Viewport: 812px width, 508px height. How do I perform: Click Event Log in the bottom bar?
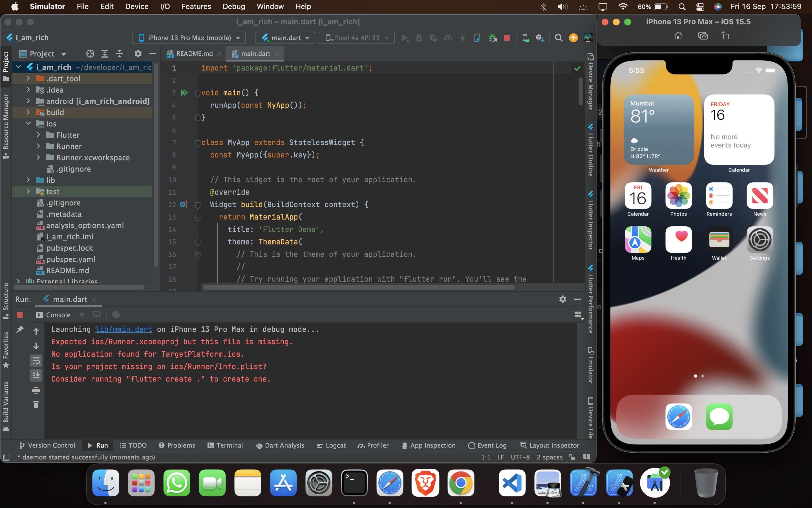click(x=487, y=445)
